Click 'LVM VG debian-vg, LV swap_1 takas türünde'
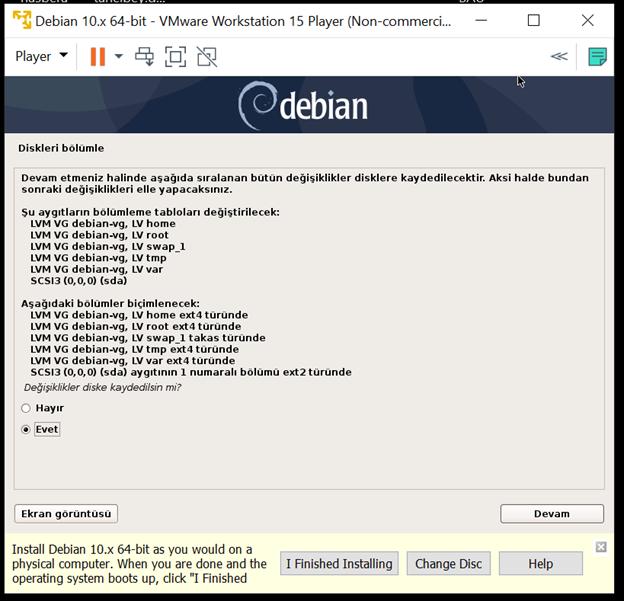This screenshot has height=601, width=624. [148, 338]
